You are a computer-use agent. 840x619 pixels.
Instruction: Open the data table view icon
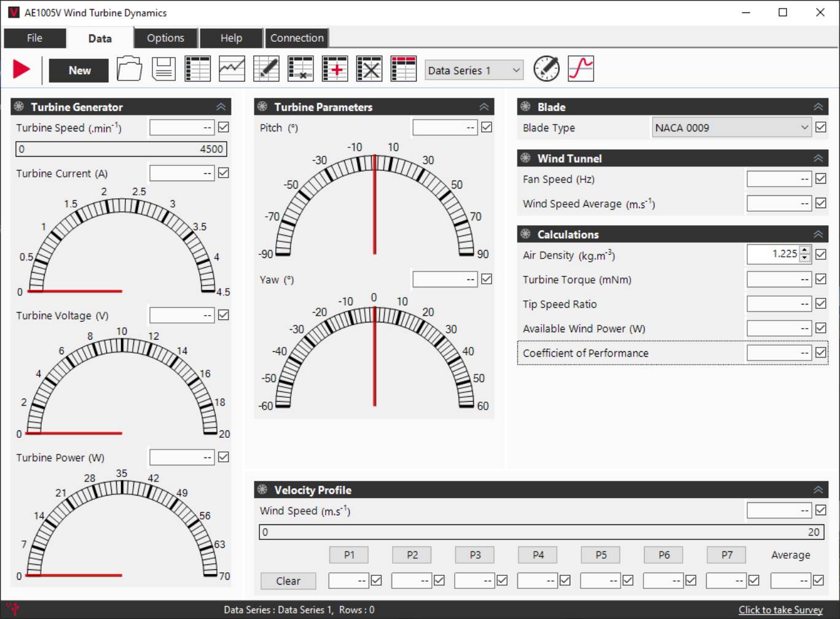tap(197, 69)
